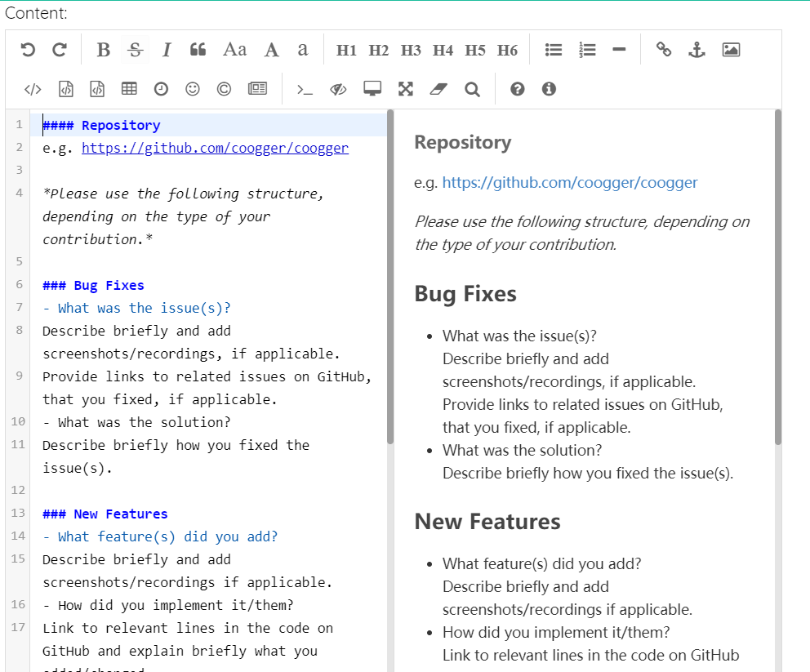Open the about info dialog
The height and width of the screenshot is (672, 810).
[549, 89]
